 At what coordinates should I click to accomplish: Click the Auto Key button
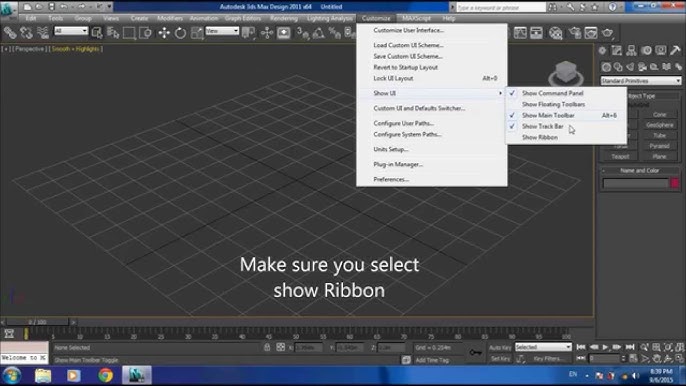point(500,347)
